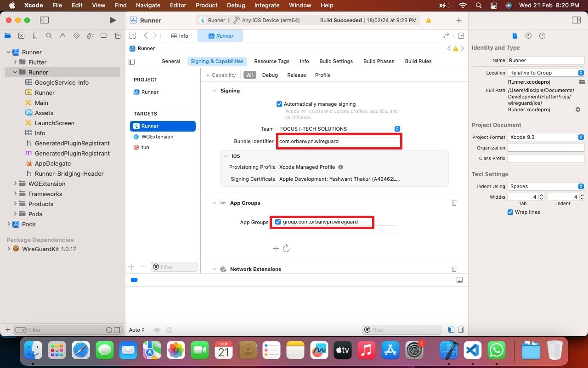Click the refresh App Groups icon
The width and height of the screenshot is (588, 368).
286,248
